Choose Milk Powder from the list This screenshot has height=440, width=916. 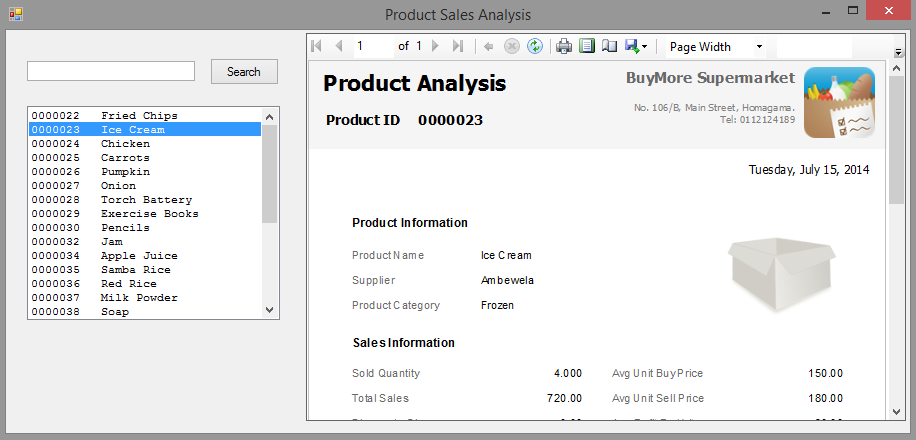coord(139,298)
